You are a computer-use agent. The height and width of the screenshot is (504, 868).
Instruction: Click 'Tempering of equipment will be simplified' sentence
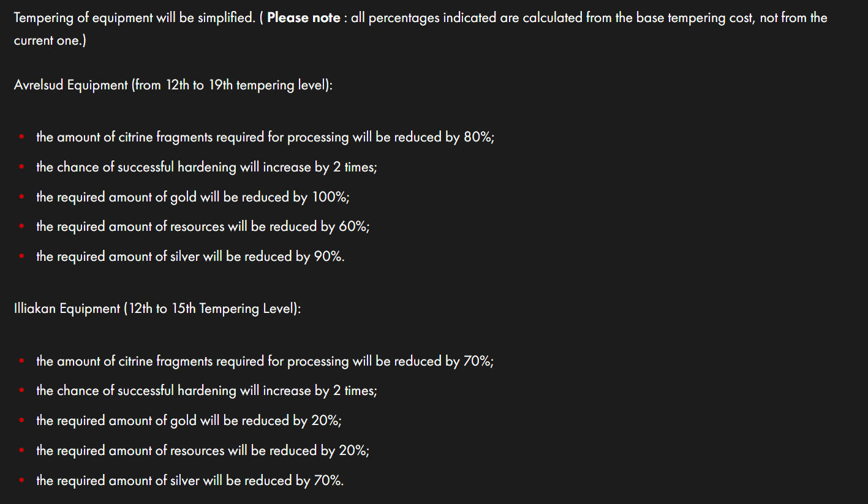(x=134, y=18)
